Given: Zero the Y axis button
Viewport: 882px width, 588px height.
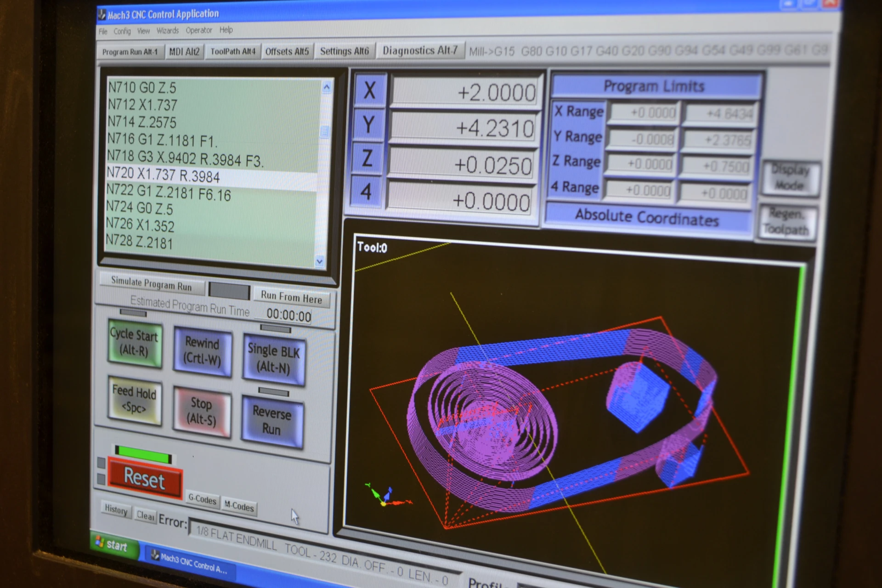Looking at the screenshot, I should (x=368, y=125).
